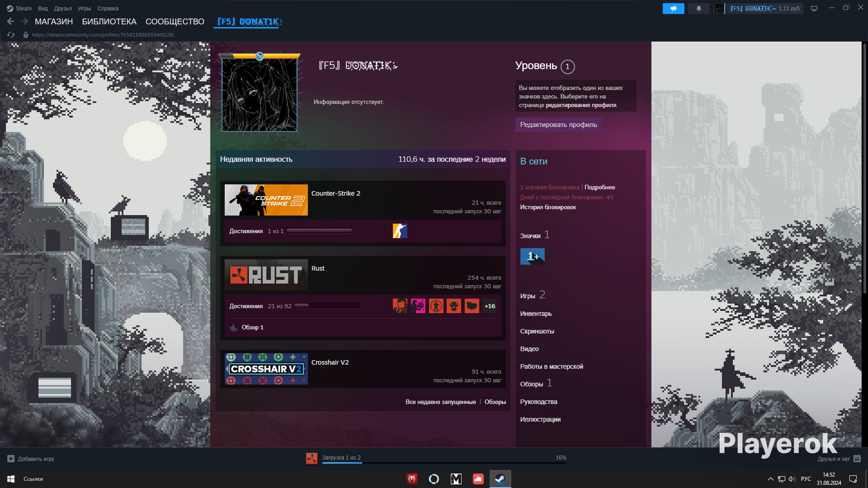This screenshot has width=868, height=488.
Task: Open the Игры link in sidebar
Action: [528, 296]
